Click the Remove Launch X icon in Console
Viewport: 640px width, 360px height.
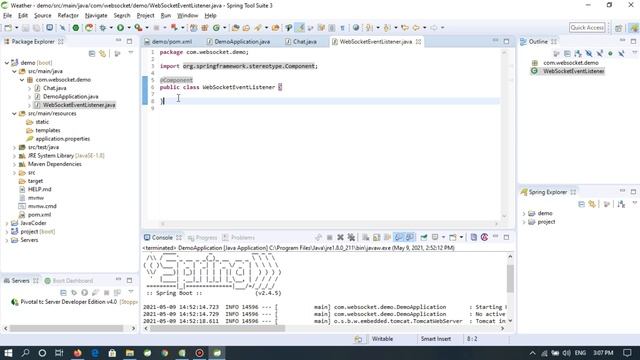coord(340,237)
